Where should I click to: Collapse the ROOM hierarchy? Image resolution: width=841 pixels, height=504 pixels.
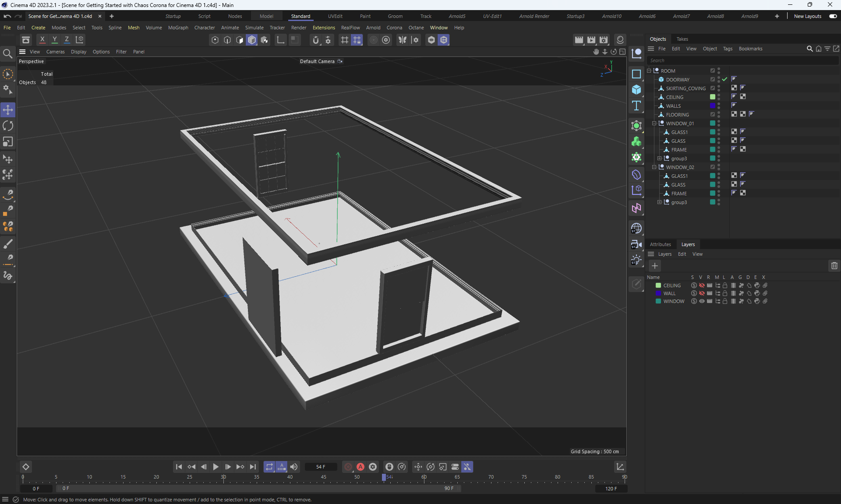pos(649,71)
